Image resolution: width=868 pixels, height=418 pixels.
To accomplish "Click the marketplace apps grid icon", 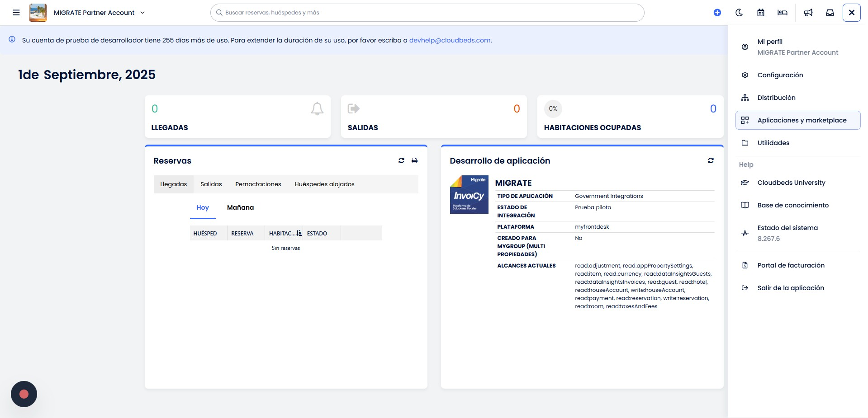I will pos(745,120).
